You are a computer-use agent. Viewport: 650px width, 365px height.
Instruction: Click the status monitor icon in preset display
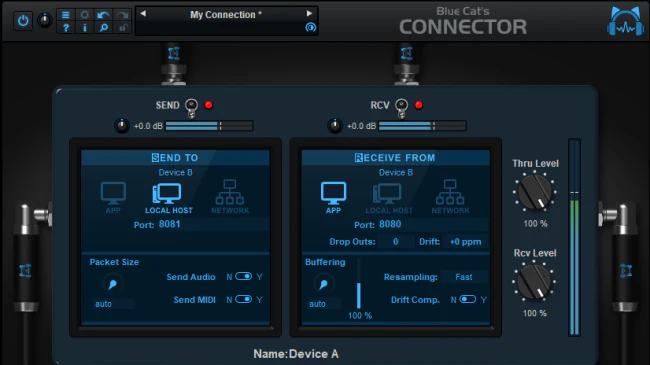point(310,27)
